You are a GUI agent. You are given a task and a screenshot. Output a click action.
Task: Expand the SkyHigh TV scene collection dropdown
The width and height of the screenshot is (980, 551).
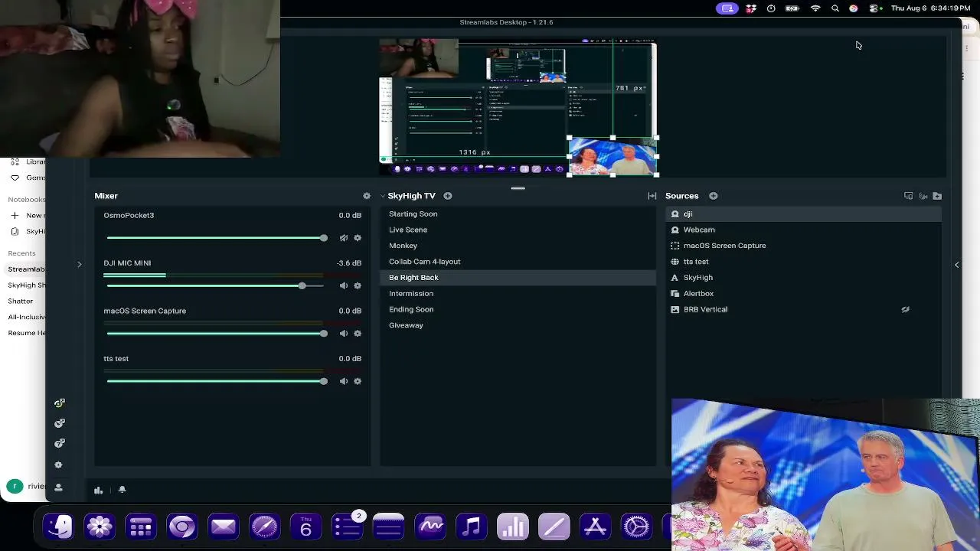point(383,196)
